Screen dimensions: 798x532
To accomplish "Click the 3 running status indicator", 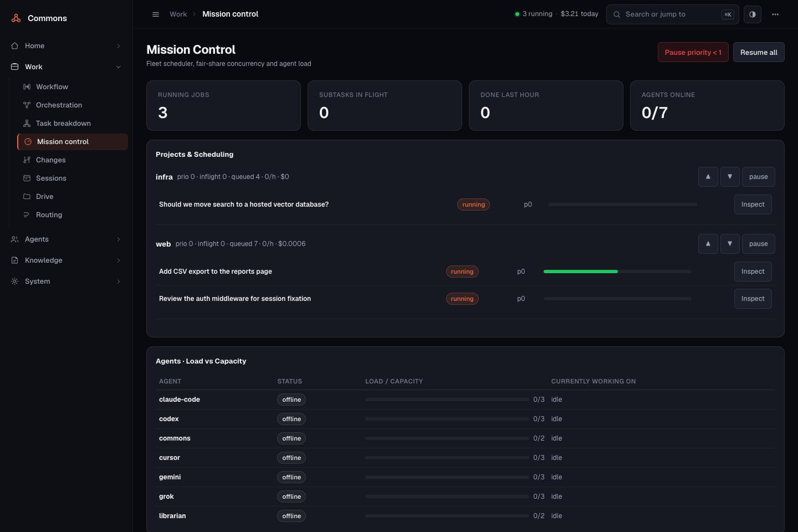I will coord(534,14).
